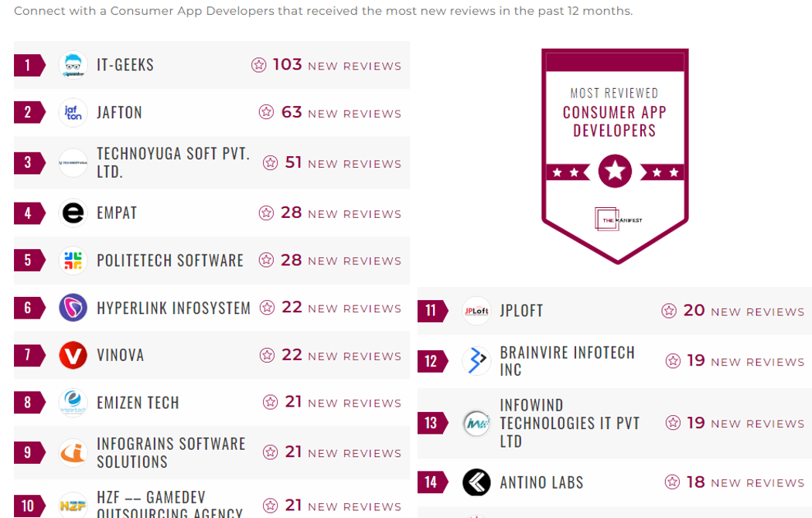Click the JPLoft logo icon
This screenshot has height=518, width=812.
click(476, 311)
